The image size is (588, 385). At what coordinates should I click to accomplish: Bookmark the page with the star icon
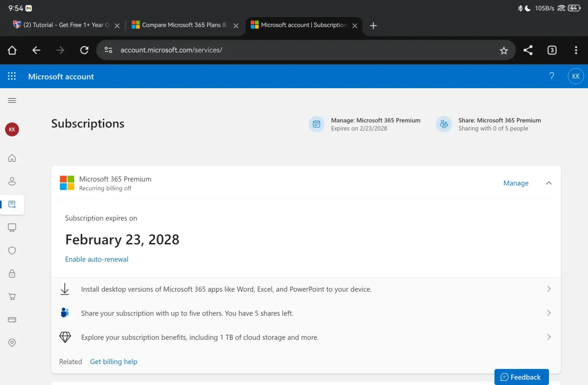pyautogui.click(x=504, y=51)
